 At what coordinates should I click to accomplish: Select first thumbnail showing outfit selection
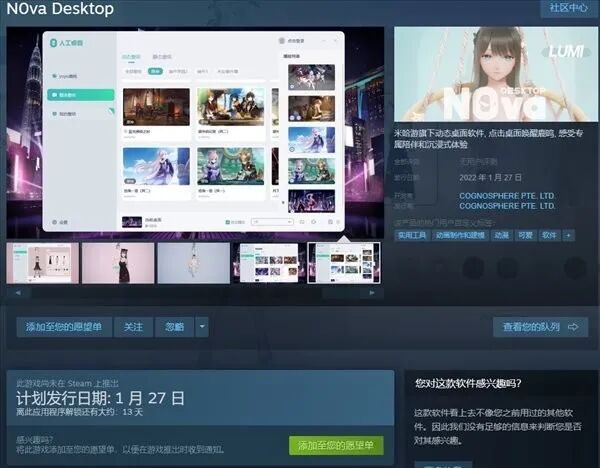point(42,263)
